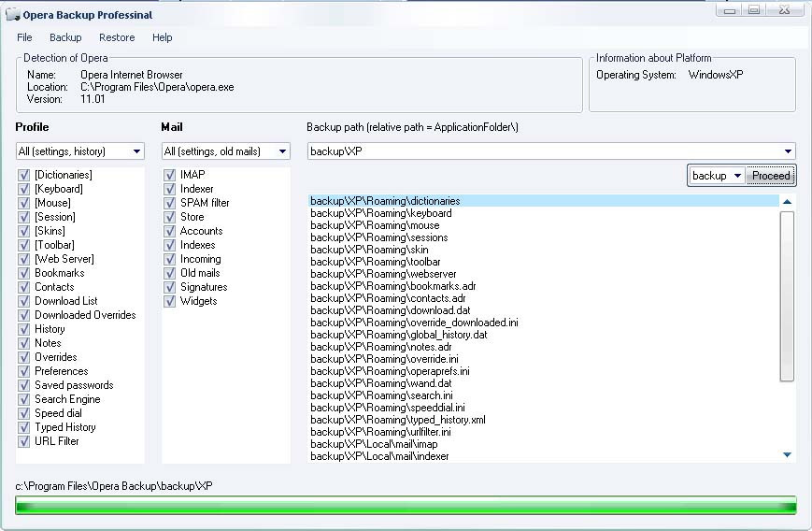This screenshot has width=812, height=531.
Task: Select row backup\XP\Roaming\dictionaries
Action: tap(544, 200)
